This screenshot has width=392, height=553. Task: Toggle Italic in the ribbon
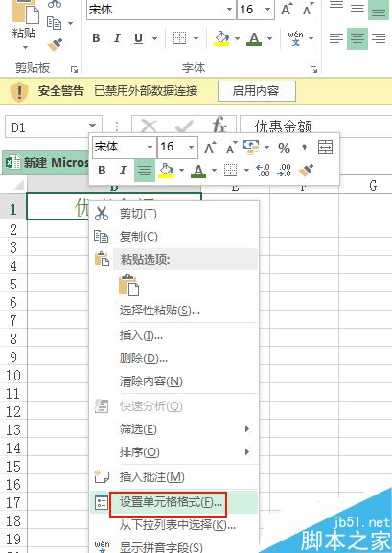pos(117,38)
